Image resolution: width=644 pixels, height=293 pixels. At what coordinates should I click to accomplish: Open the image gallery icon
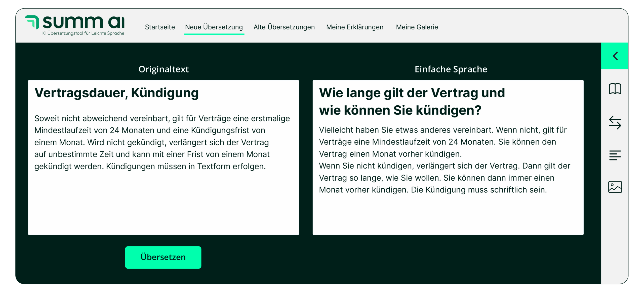[615, 187]
